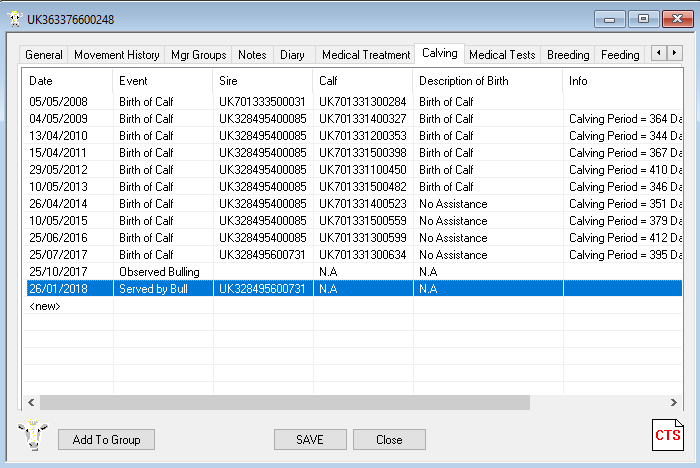
Task: Click the Sire column header
Action: pos(262,80)
